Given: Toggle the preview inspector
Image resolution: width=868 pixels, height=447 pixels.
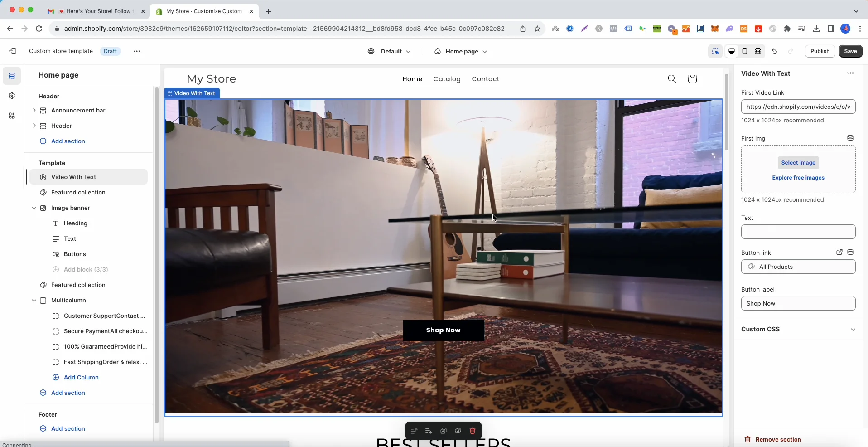Looking at the screenshot, I should [715, 51].
